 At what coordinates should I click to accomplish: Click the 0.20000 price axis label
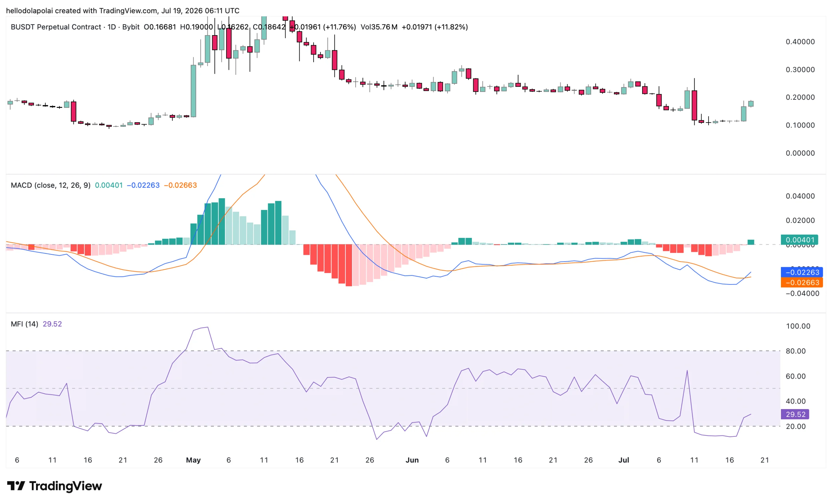click(x=800, y=97)
